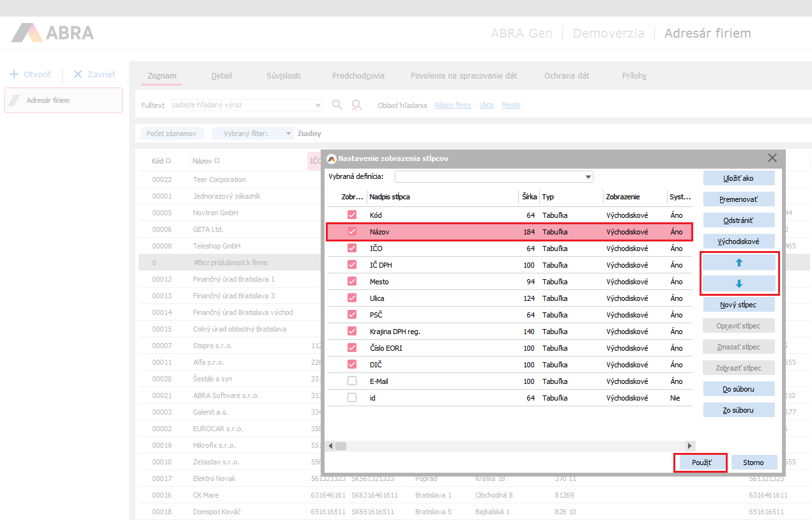Check the id column checkbox
The width and height of the screenshot is (812, 520).
(352, 398)
